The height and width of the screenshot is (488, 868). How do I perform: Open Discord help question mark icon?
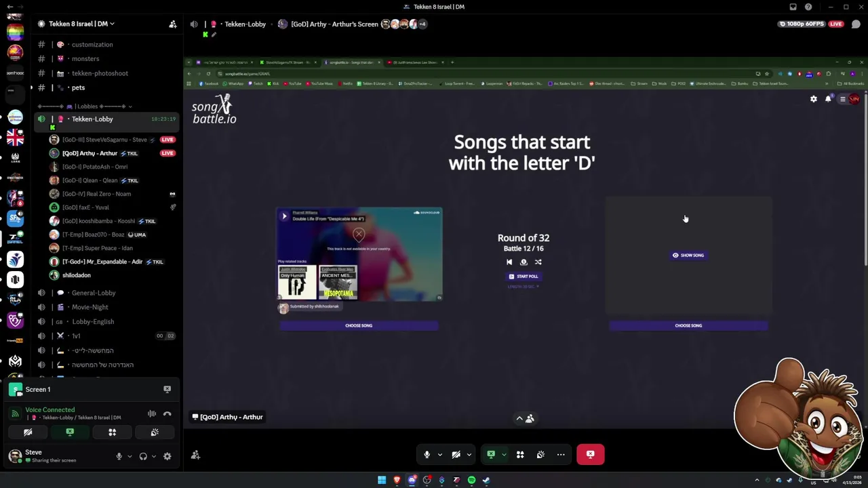[x=808, y=7]
